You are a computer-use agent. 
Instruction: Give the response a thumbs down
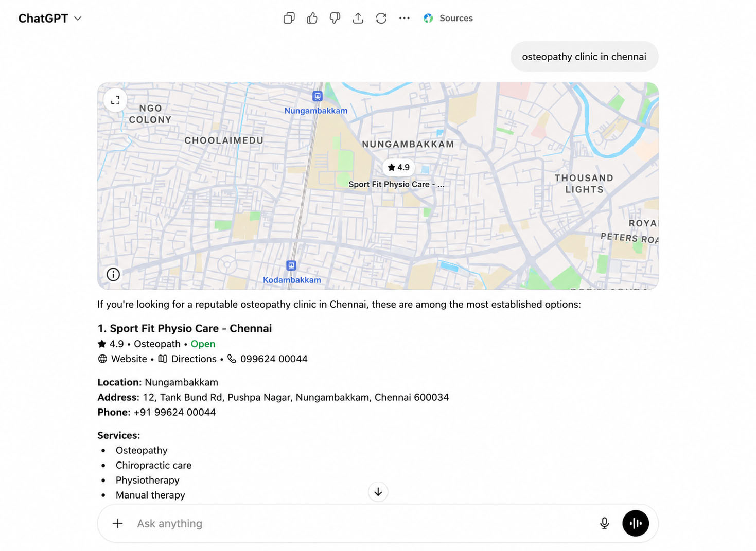tap(335, 19)
